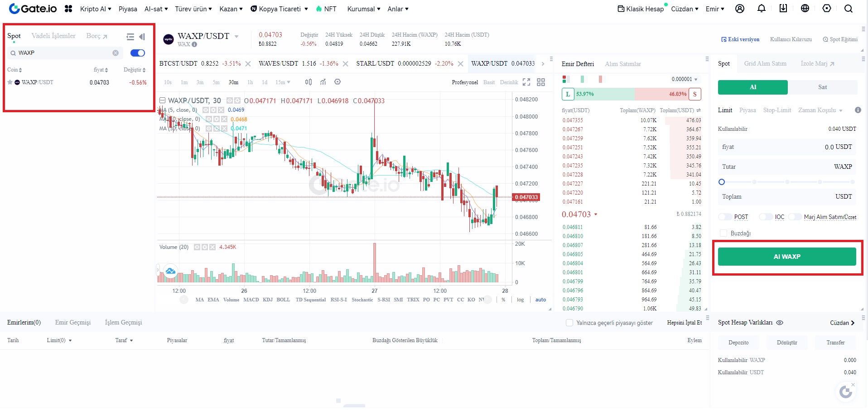This screenshot has width=868, height=410.
Task: Click the Al WAXP buy button
Action: click(x=787, y=257)
